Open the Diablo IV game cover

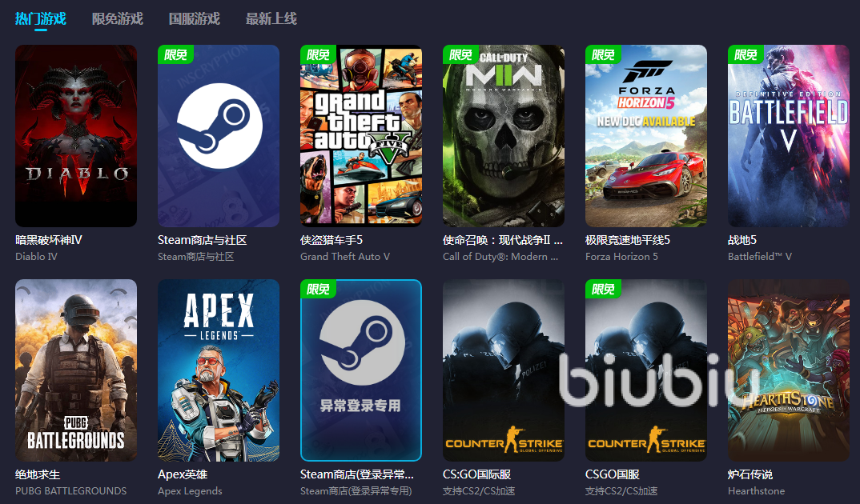76,136
